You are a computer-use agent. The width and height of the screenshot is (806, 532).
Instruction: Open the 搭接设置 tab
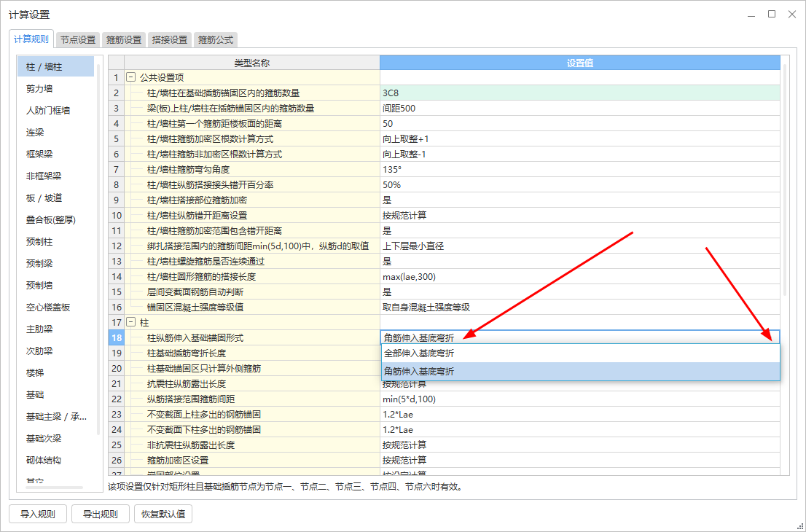click(170, 39)
